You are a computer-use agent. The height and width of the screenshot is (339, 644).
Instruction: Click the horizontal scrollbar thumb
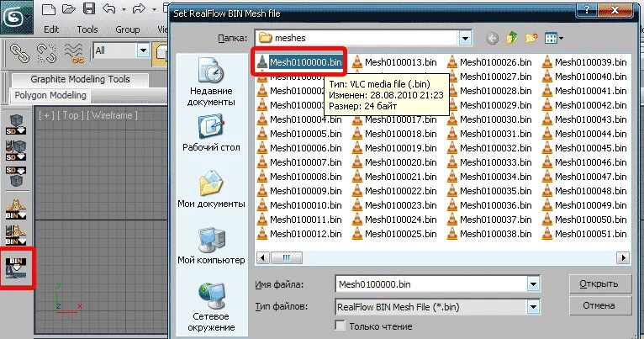[286, 257]
